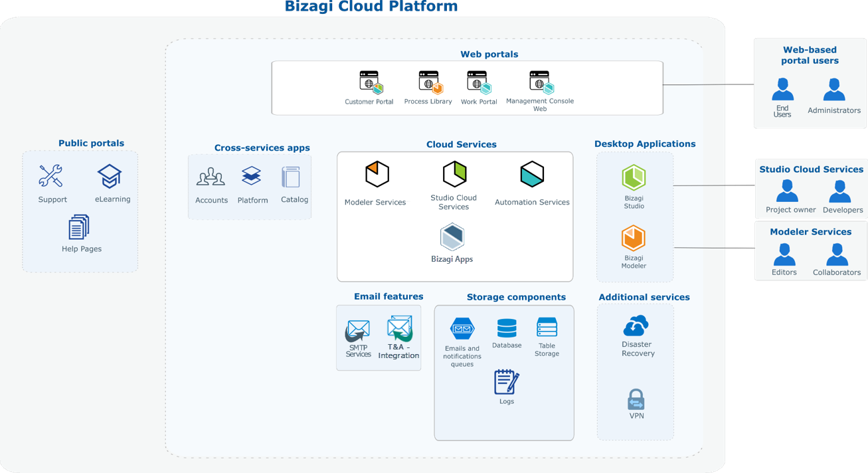Screen dimensions: 868x473
Task: Click the orange Bizagi Modeler icon
Action: (x=634, y=238)
